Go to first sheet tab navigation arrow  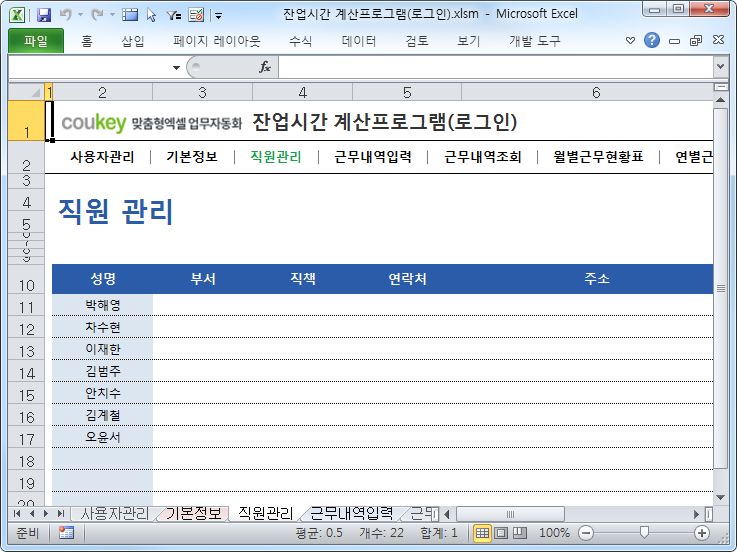click(17, 513)
